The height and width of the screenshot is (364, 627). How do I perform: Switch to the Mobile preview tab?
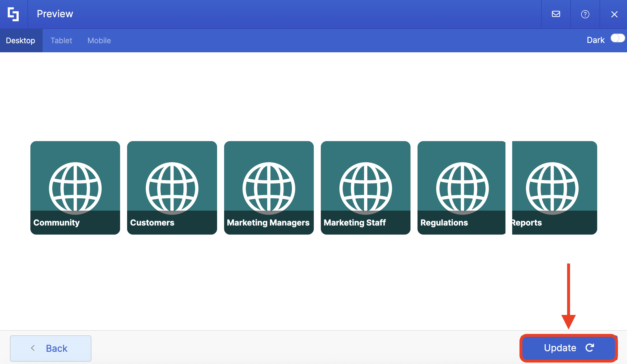[x=99, y=41]
